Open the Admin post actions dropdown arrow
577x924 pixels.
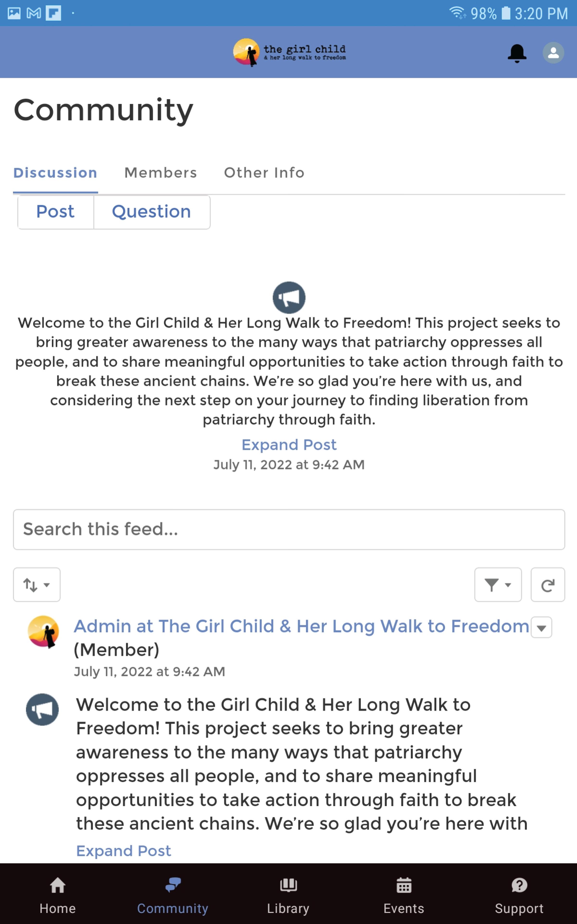(541, 627)
